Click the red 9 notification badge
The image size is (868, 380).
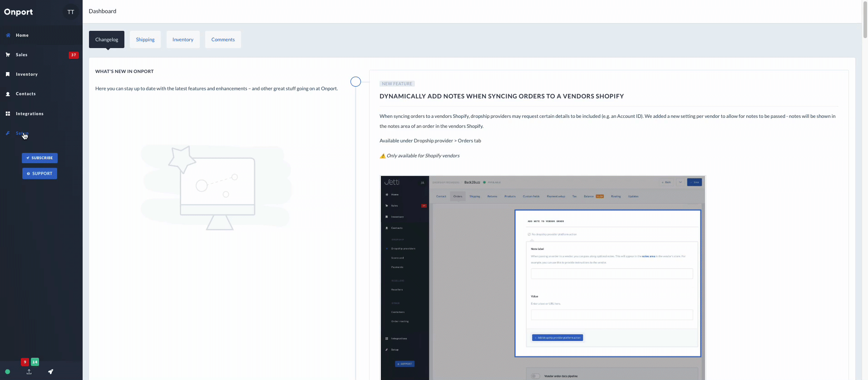25,362
